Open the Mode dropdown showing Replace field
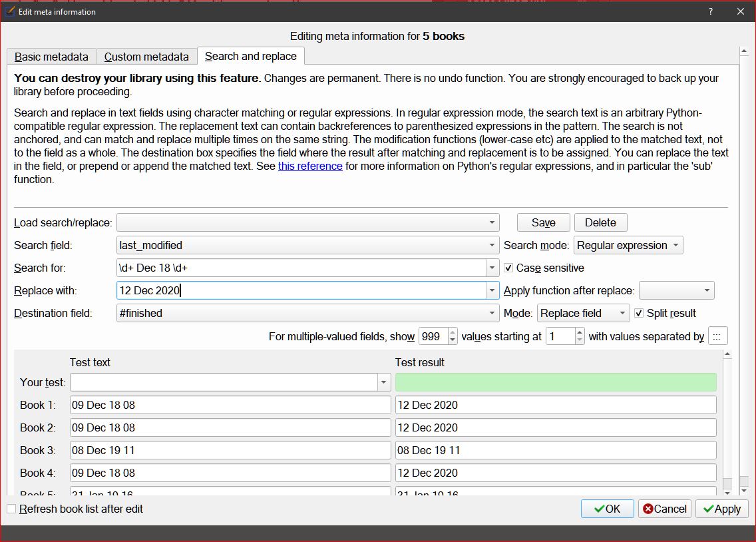The width and height of the screenshot is (756, 542). [x=584, y=314]
